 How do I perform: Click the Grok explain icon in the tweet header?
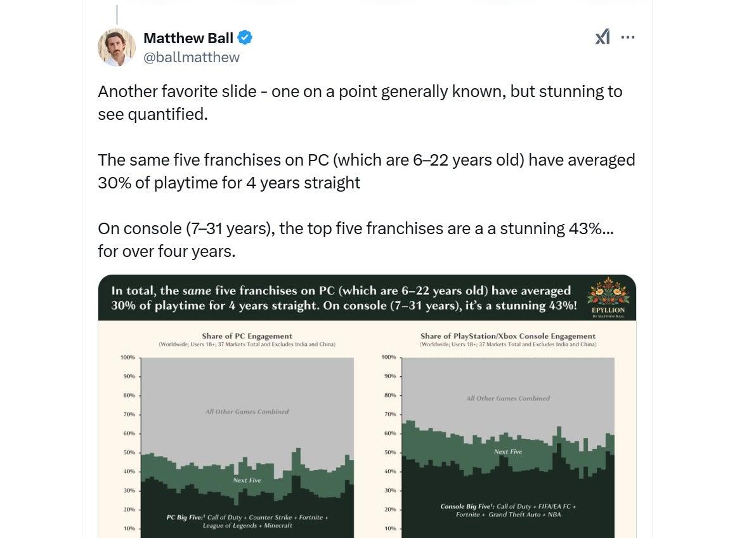coord(601,37)
